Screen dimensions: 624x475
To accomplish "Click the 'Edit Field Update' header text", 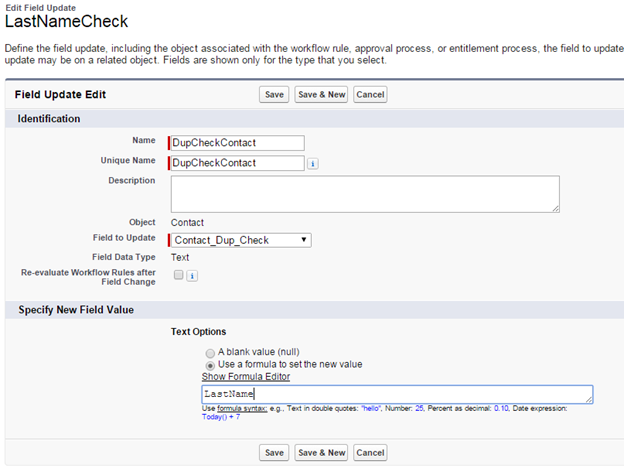I will [41, 8].
